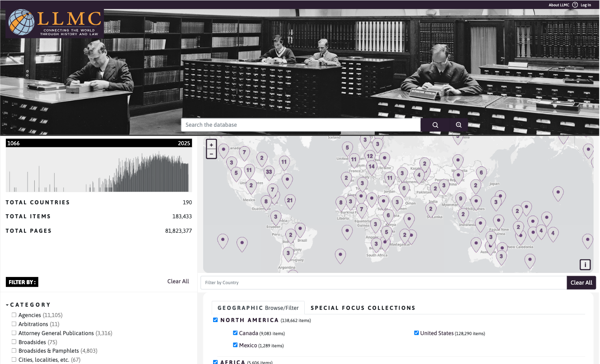Click the search magnifier icon
600x364 pixels.
pos(434,124)
